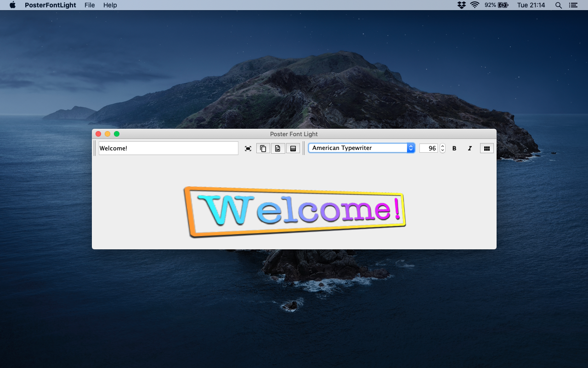Open the grid styles icon at toolbar end
588x368 pixels.
point(487,148)
